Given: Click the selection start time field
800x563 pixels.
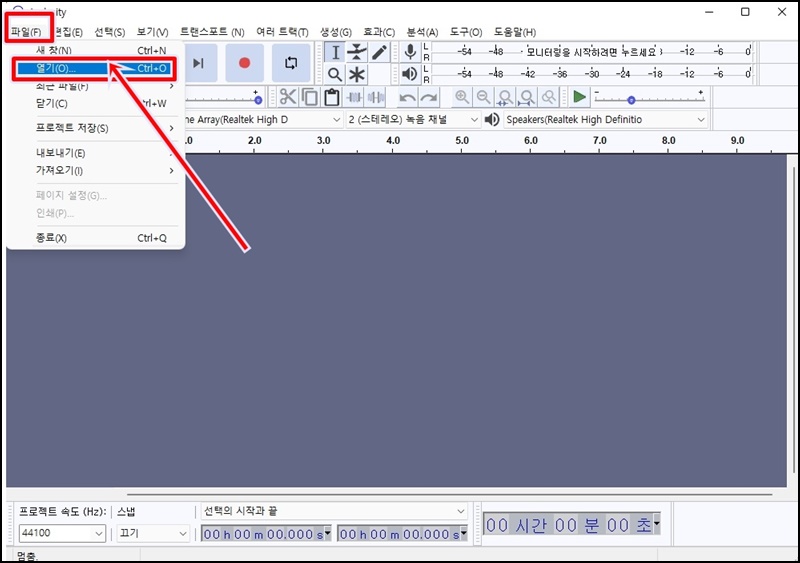Looking at the screenshot, I should point(265,534).
